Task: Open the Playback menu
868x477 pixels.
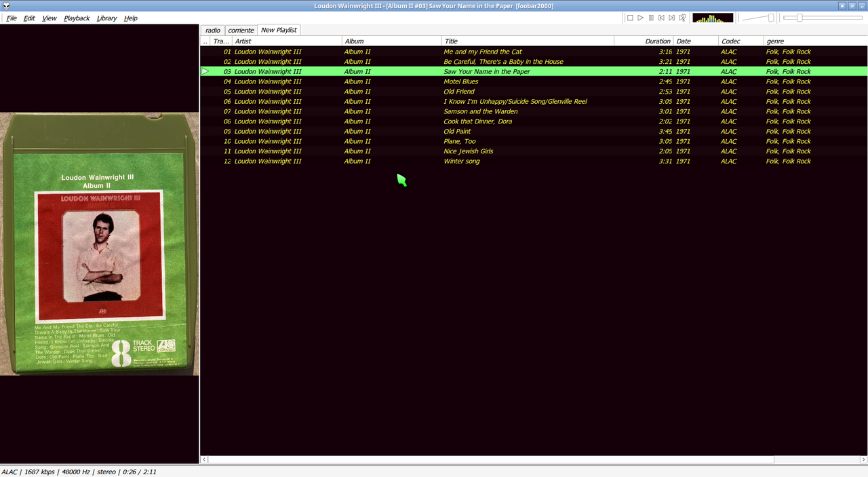Action: click(x=77, y=18)
